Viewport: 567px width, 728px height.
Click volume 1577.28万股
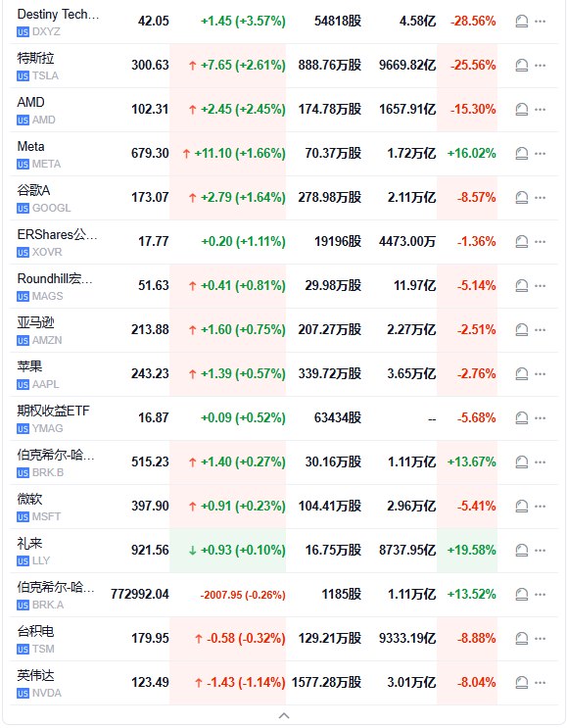(326, 683)
